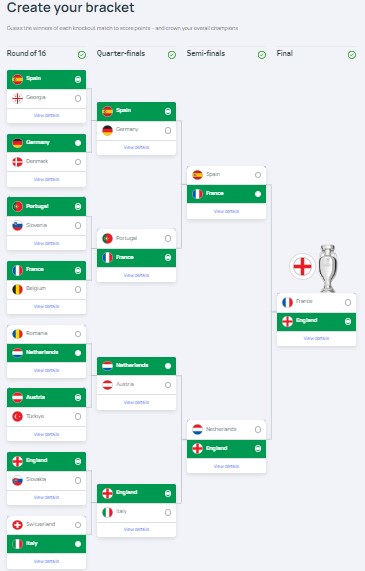Click the Switzerland flag icon
Image resolution: width=365 pixels, height=571 pixels.
17,525
